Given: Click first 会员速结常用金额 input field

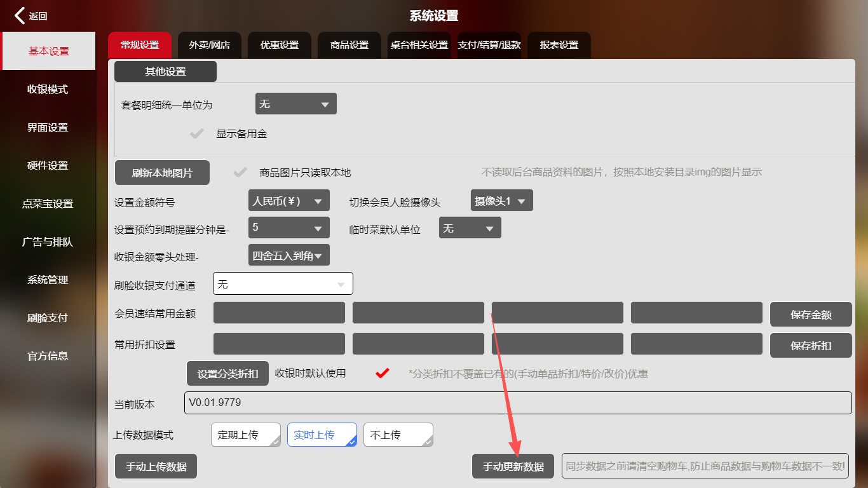Looking at the screenshot, I should [279, 313].
